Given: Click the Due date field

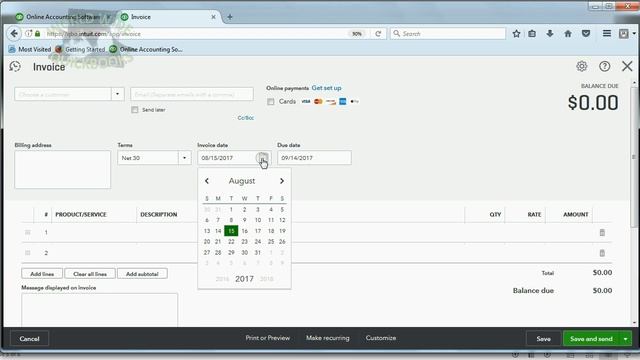Looking at the screenshot, I should 314,158.
